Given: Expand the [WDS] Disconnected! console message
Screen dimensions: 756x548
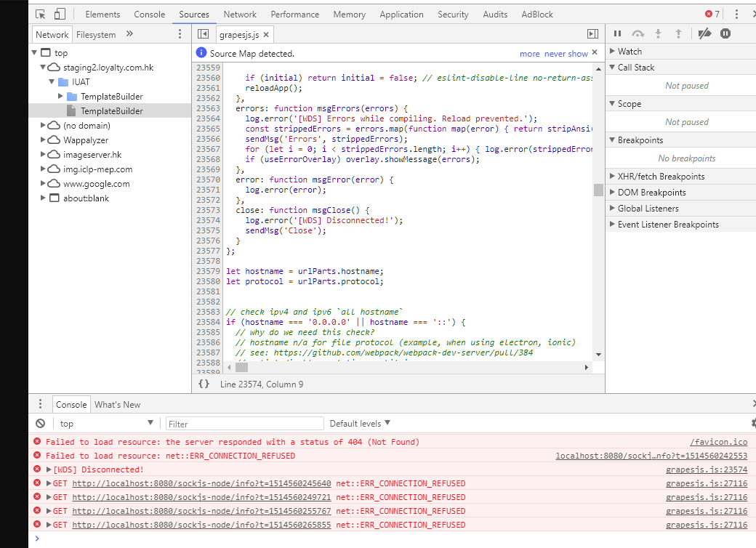Looking at the screenshot, I should point(49,469).
